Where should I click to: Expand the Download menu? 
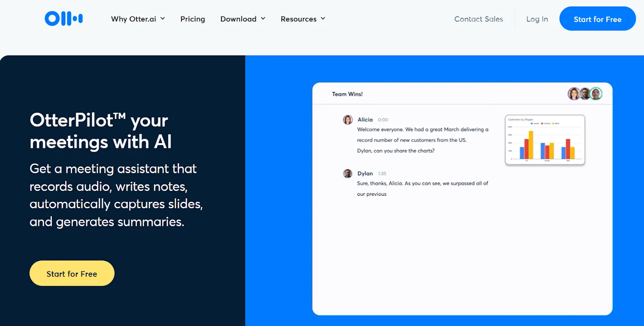tap(243, 19)
